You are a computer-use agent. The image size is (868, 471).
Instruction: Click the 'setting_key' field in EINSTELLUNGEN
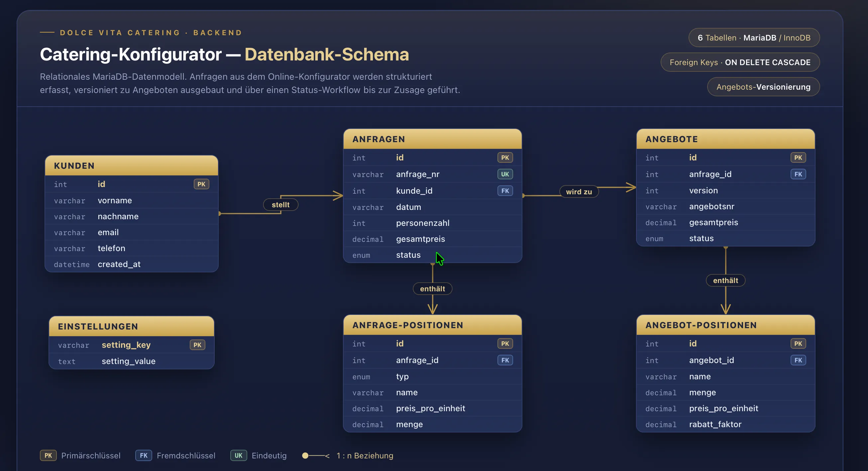(131, 345)
